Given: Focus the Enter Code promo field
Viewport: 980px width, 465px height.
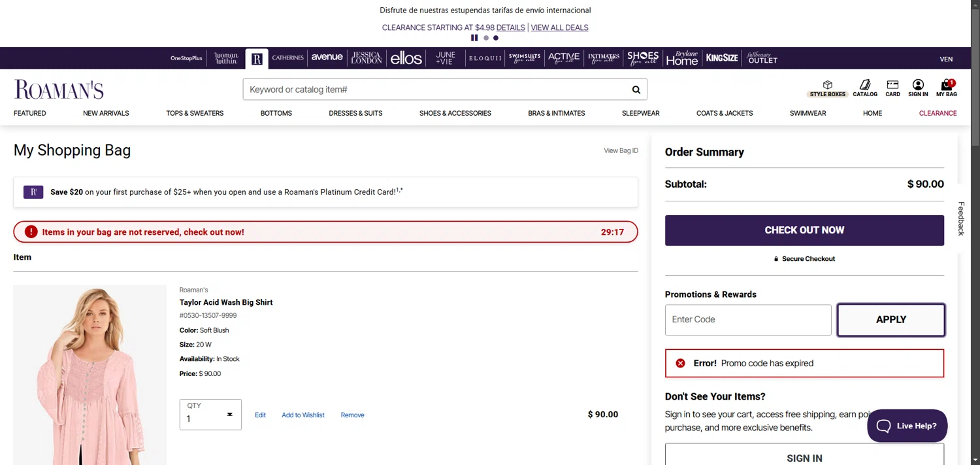Looking at the screenshot, I should click(748, 320).
